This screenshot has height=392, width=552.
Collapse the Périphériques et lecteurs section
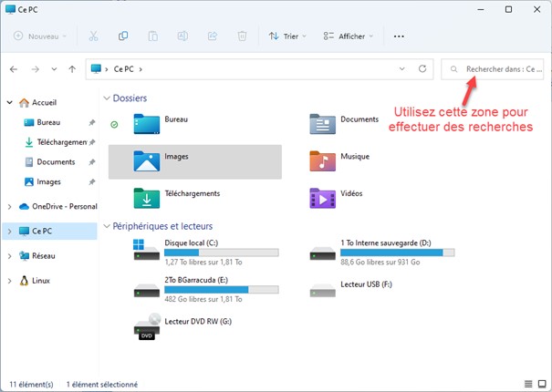click(x=108, y=226)
